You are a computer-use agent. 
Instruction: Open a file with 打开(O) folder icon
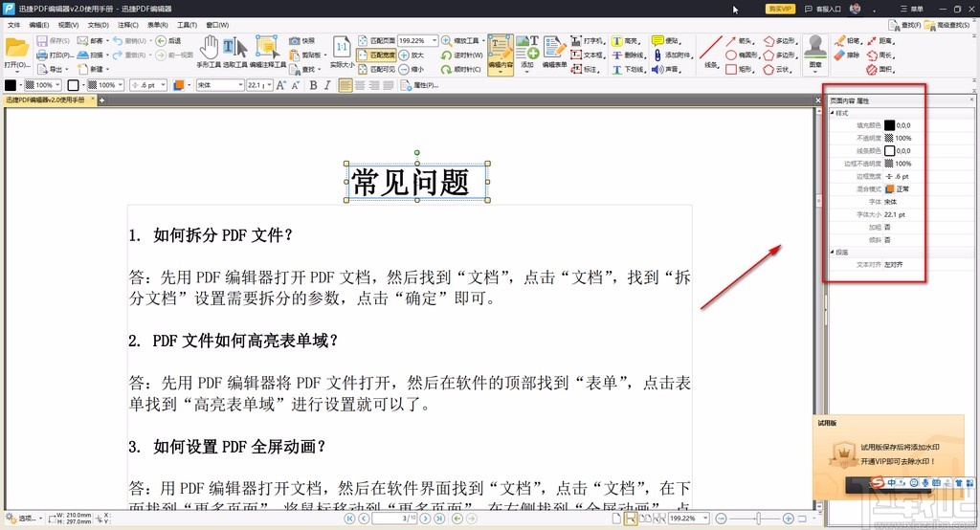pos(16,48)
